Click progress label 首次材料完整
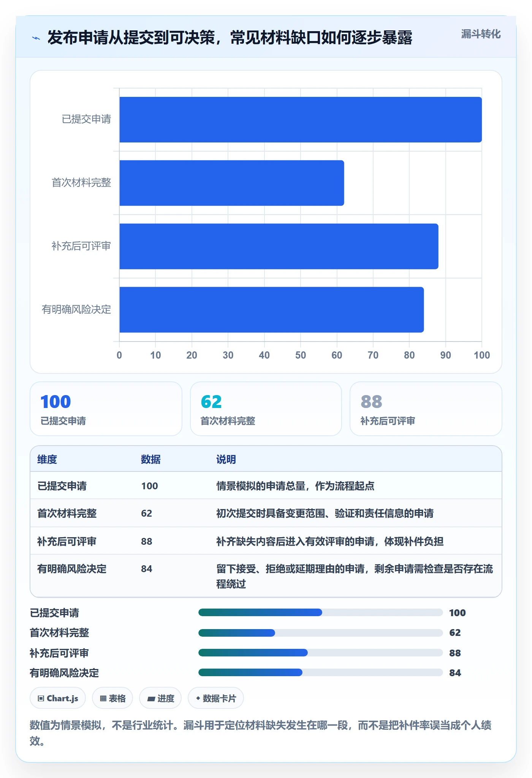532x778 pixels. point(60,633)
